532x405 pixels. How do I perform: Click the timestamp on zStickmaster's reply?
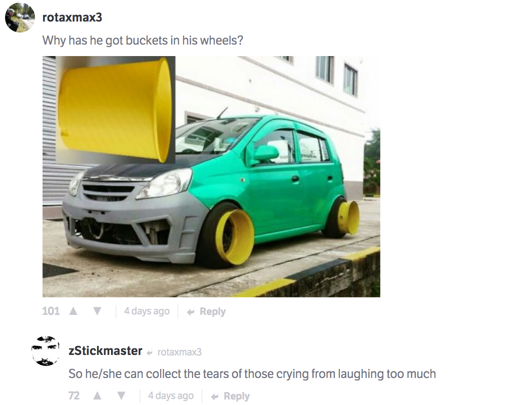171,396
